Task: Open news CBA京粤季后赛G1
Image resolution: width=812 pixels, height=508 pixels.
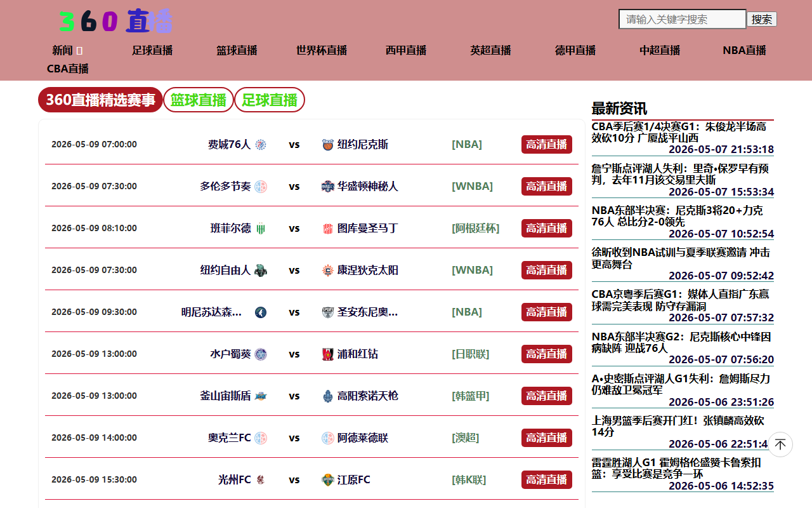Action: pyautogui.click(x=681, y=300)
